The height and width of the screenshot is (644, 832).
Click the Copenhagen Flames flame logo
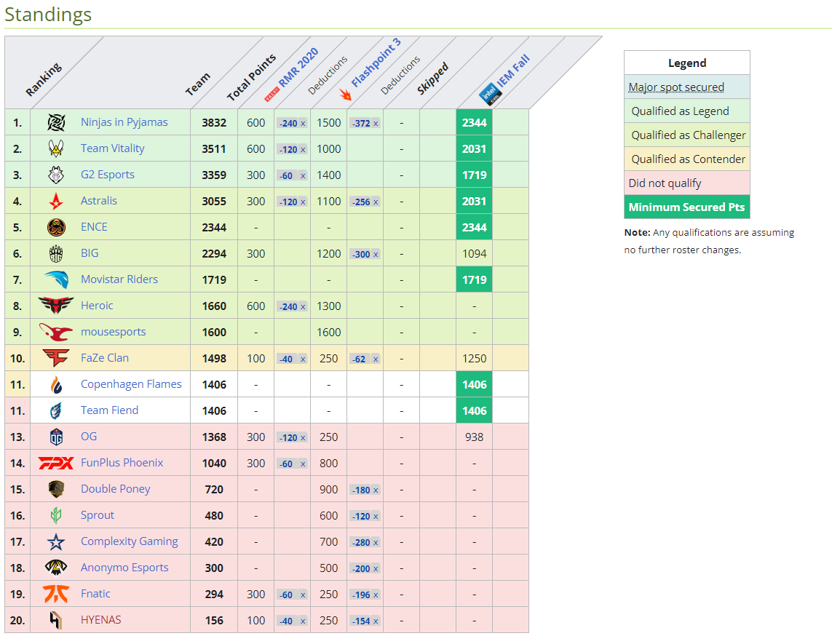coord(56,385)
